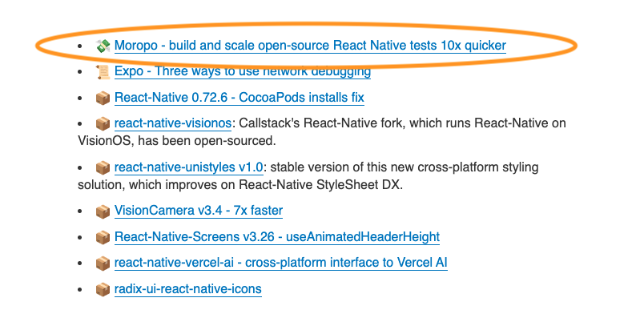Open React-Native-Screens v3.26 useAnimatedHeaderHeight link

pyautogui.click(x=277, y=237)
